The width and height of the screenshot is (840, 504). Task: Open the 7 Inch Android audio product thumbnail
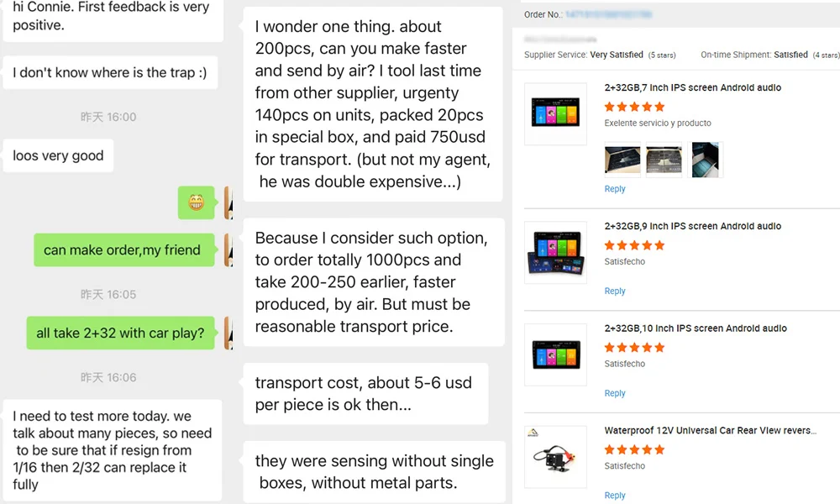point(555,113)
